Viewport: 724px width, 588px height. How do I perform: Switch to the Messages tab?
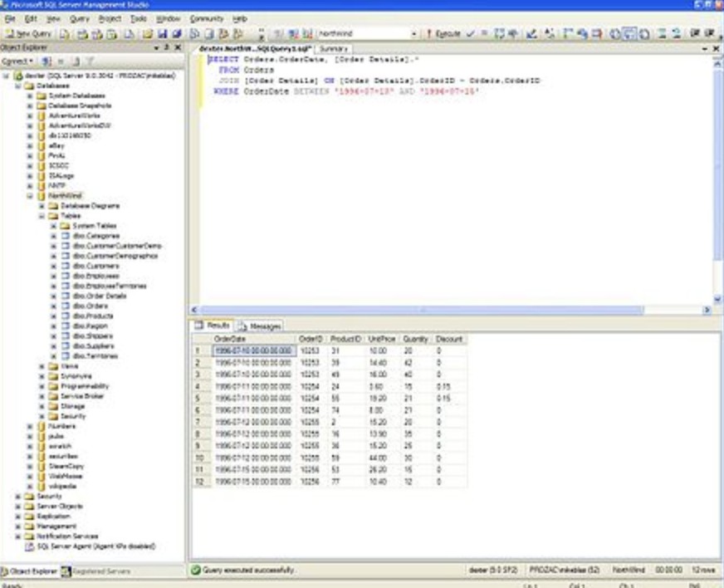pyautogui.click(x=260, y=326)
